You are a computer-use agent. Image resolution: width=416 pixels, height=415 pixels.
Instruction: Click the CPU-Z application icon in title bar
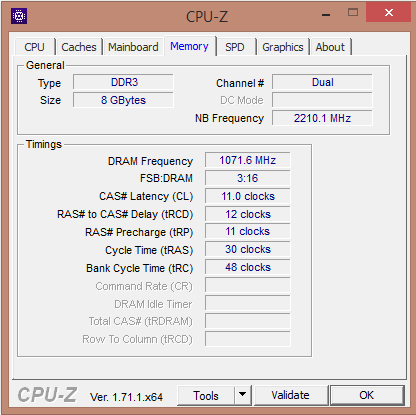coord(19,16)
